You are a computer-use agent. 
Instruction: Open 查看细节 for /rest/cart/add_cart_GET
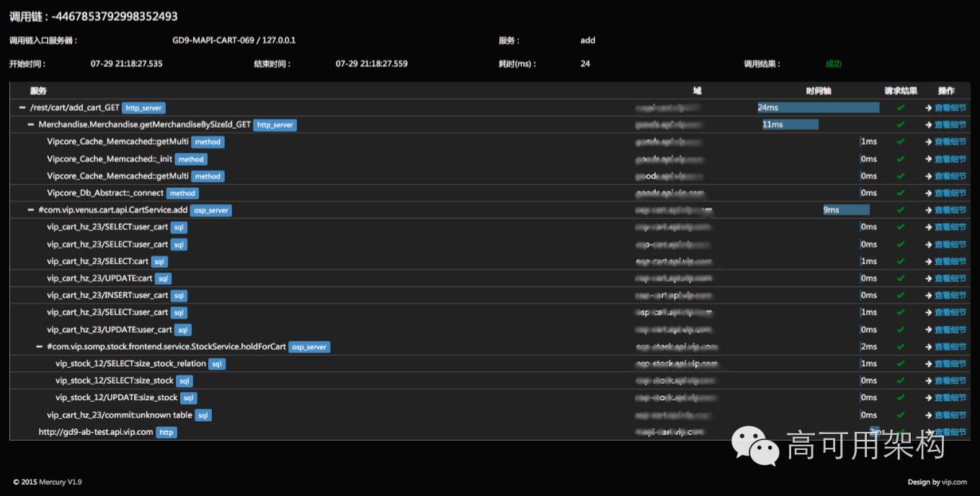pos(950,108)
